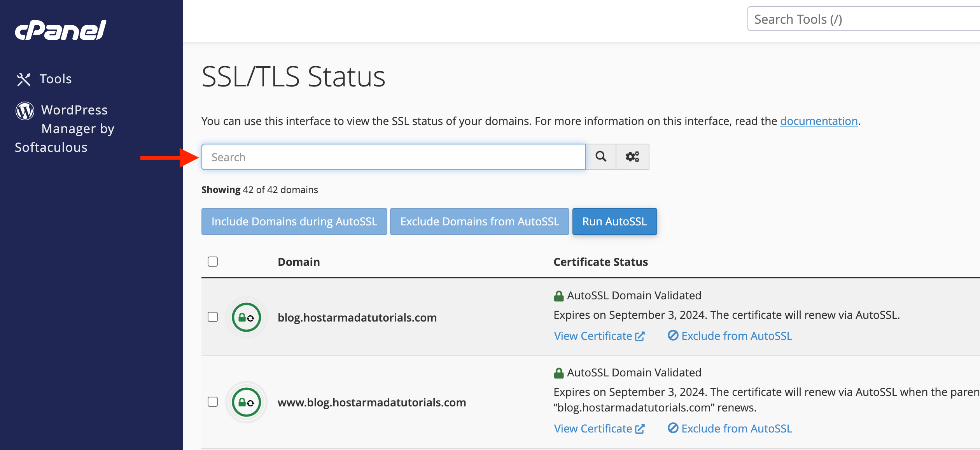Viewport: 980px width, 450px height.
Task: Open the search filter gears settings
Action: click(632, 157)
